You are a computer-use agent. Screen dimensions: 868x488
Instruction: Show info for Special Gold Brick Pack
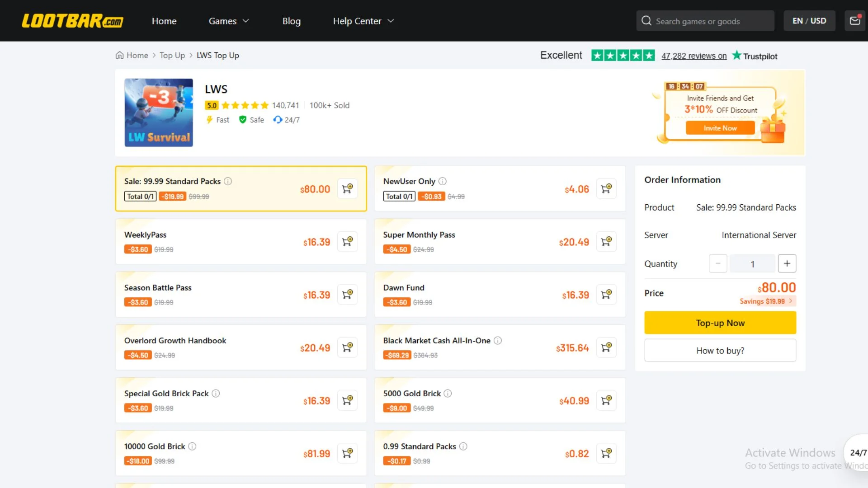pos(216,394)
